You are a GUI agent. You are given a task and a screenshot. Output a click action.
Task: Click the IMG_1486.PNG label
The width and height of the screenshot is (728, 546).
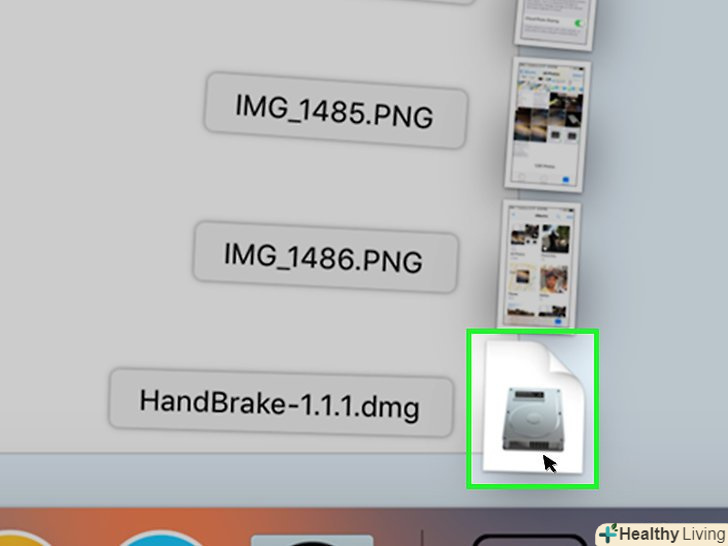pos(325,257)
